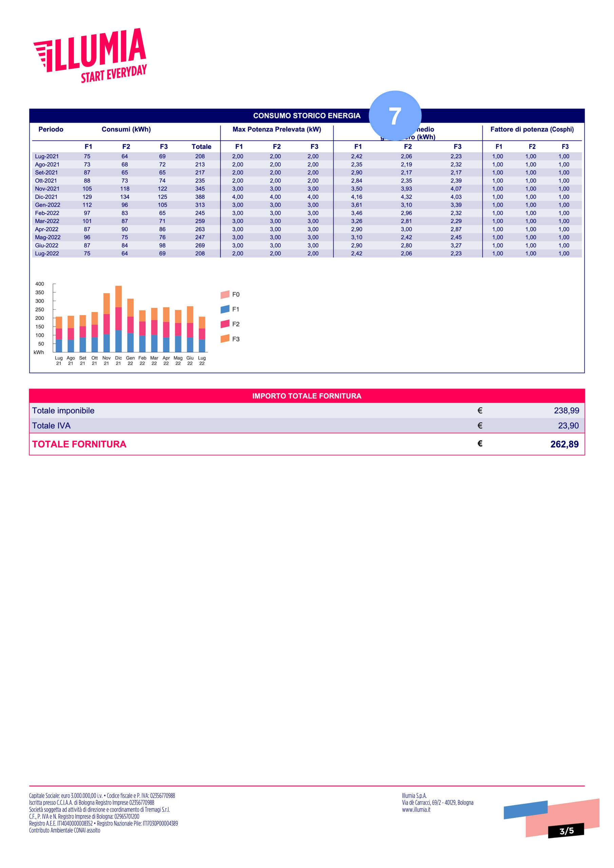Select the Ott-2021 row label
Screen dimensions: 614x868
click(46, 181)
